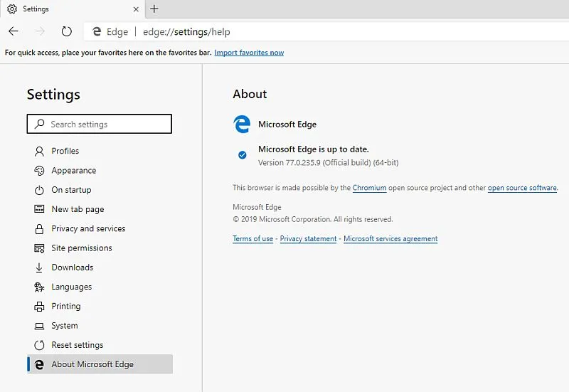Click 'Microsoft Edge is up to date.' text
The image size is (569, 392).
coord(314,149)
